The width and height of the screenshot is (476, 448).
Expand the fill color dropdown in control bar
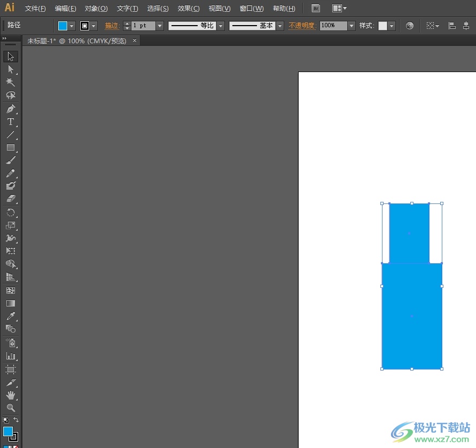click(x=72, y=26)
